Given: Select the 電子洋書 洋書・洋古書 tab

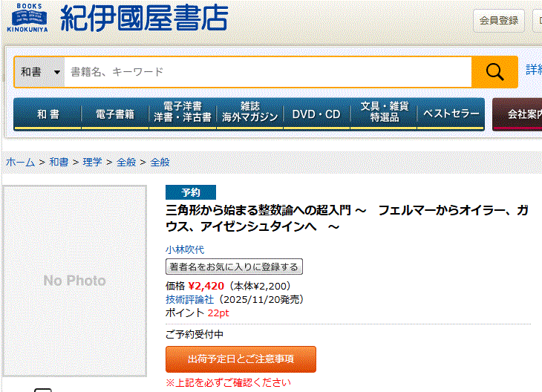Looking at the screenshot, I should 182,114.
